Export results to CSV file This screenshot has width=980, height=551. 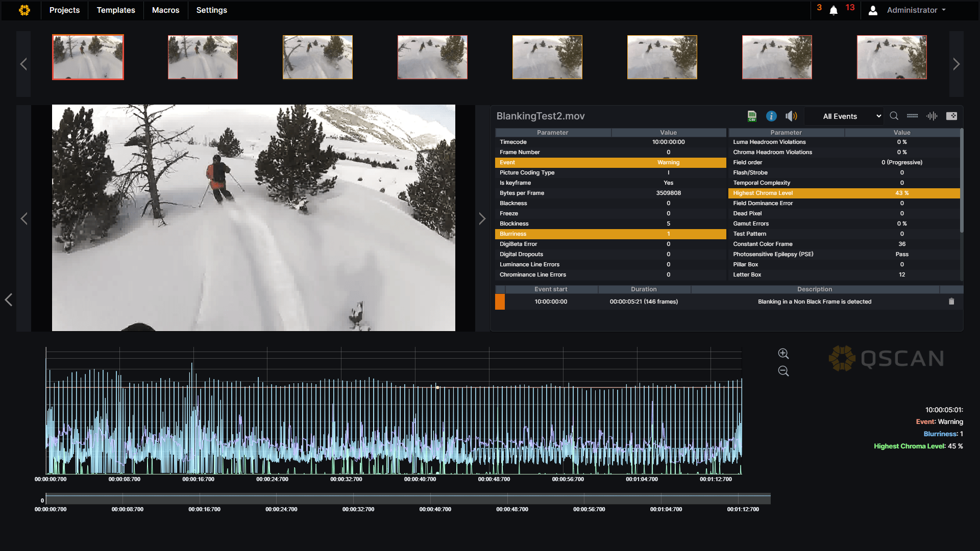click(751, 116)
